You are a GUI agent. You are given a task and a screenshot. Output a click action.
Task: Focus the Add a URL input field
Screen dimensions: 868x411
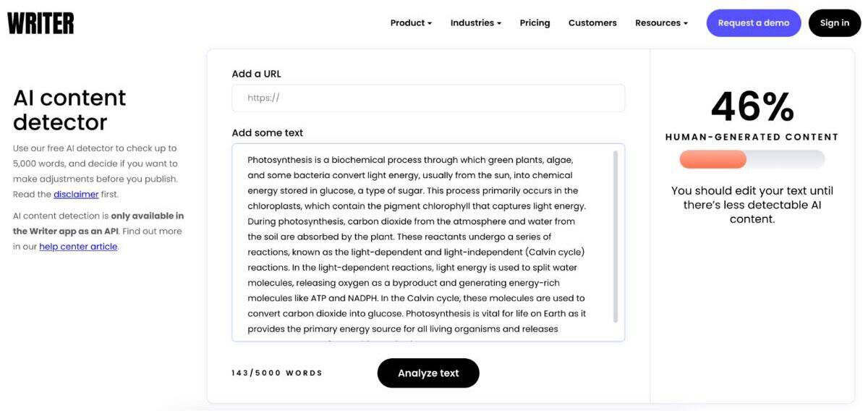point(428,98)
